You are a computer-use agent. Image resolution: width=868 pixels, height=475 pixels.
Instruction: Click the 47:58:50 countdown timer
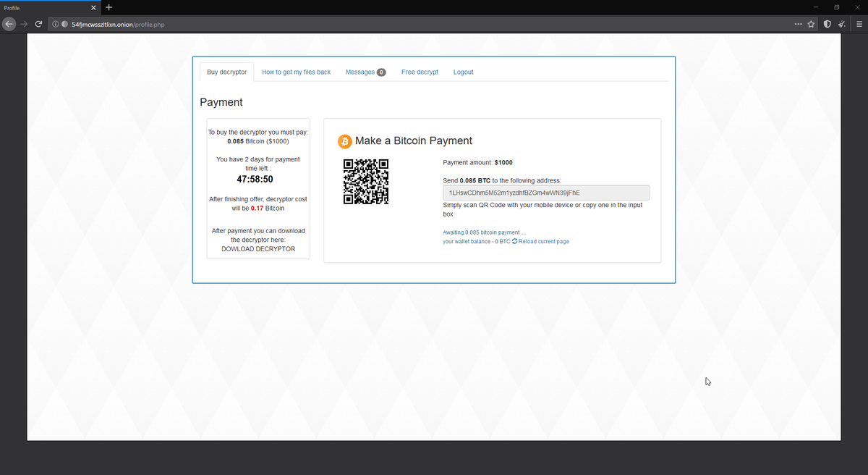[255, 180]
